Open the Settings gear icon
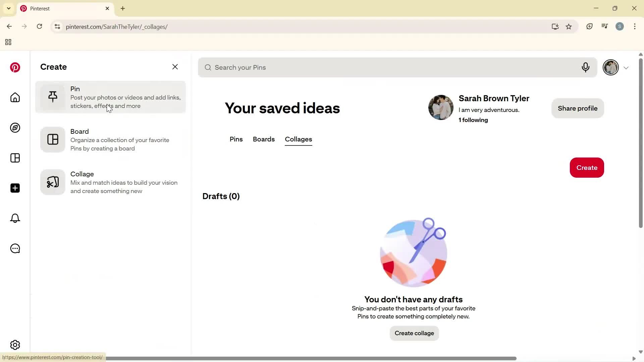The width and height of the screenshot is (644, 362). point(15,345)
